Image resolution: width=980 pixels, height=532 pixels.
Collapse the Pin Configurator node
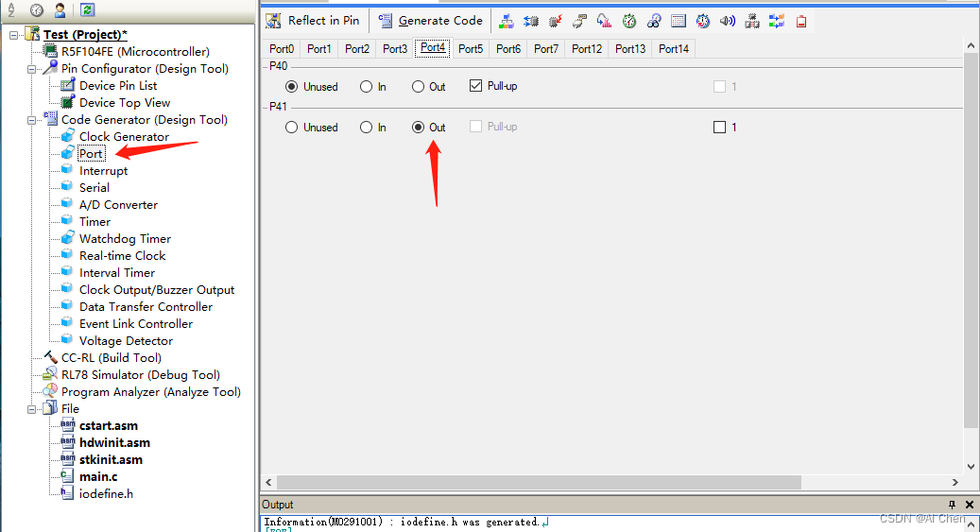(x=31, y=69)
